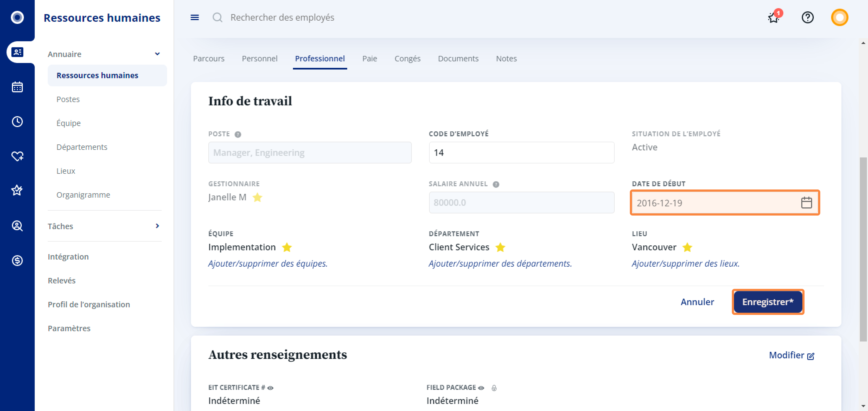868x411 pixels.
Task: Open Postes in the sidebar
Action: pyautogui.click(x=68, y=99)
